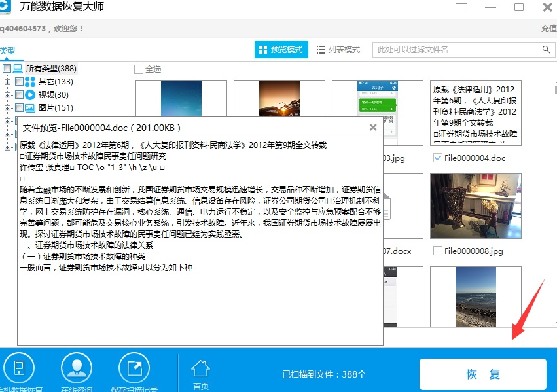Click the 充值 recharge link
The image size is (557, 392).
(550, 29)
